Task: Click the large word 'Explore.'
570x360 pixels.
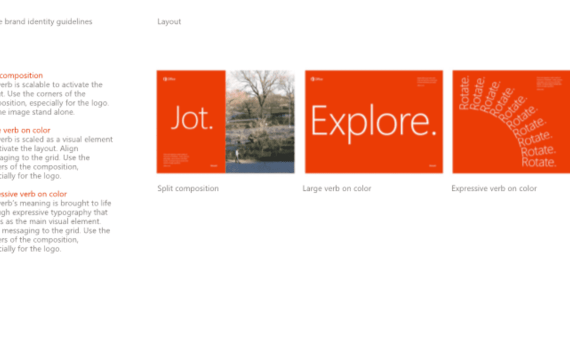Action: pos(374,123)
